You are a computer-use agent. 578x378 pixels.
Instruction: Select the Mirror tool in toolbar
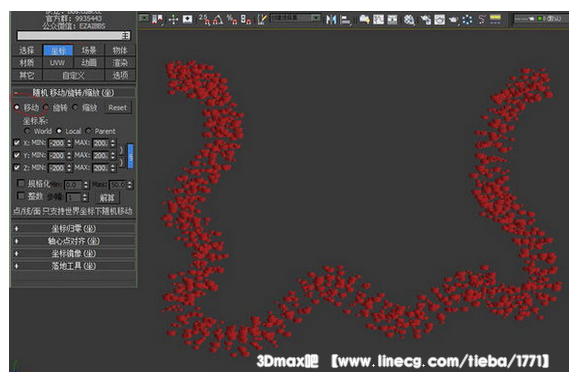pos(331,20)
